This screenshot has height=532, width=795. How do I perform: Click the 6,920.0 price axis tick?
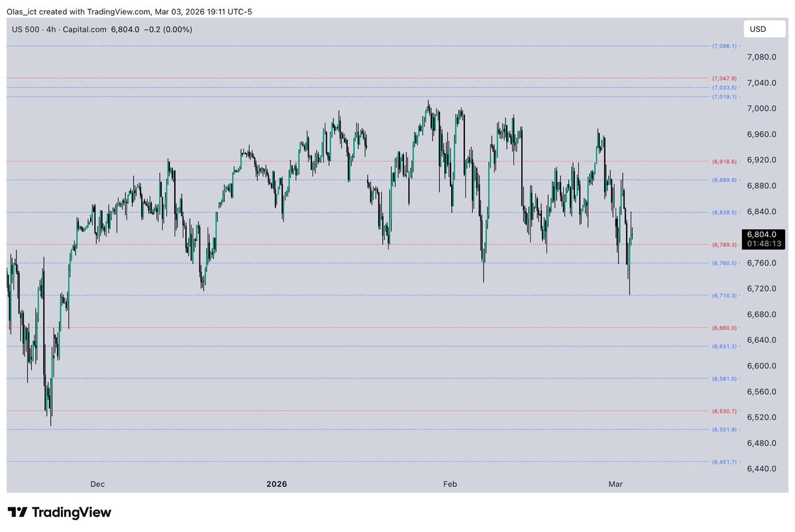click(761, 160)
